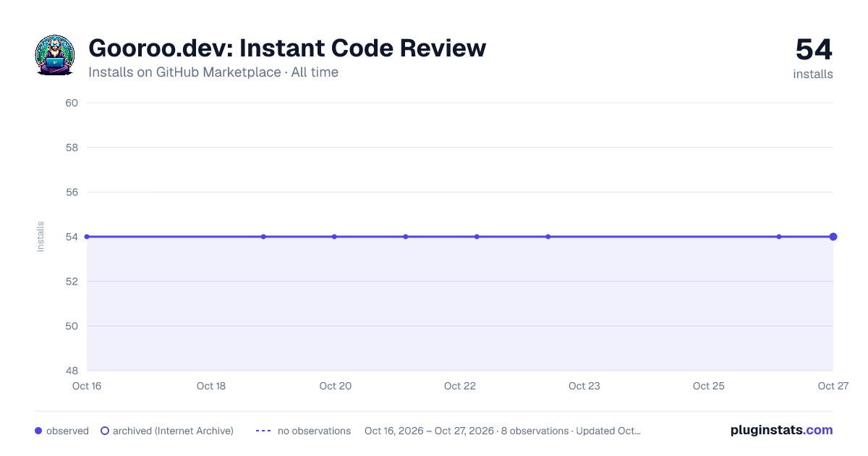The width and height of the screenshot is (868, 456).
Task: Click the hollow 'archived' legend circle
Action: (x=105, y=431)
